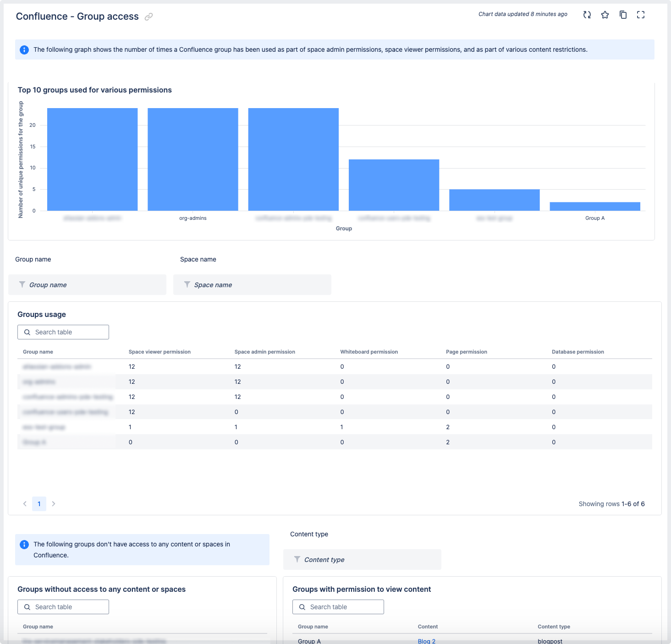Click the Content column header
The width and height of the screenshot is (671, 644).
pos(428,627)
